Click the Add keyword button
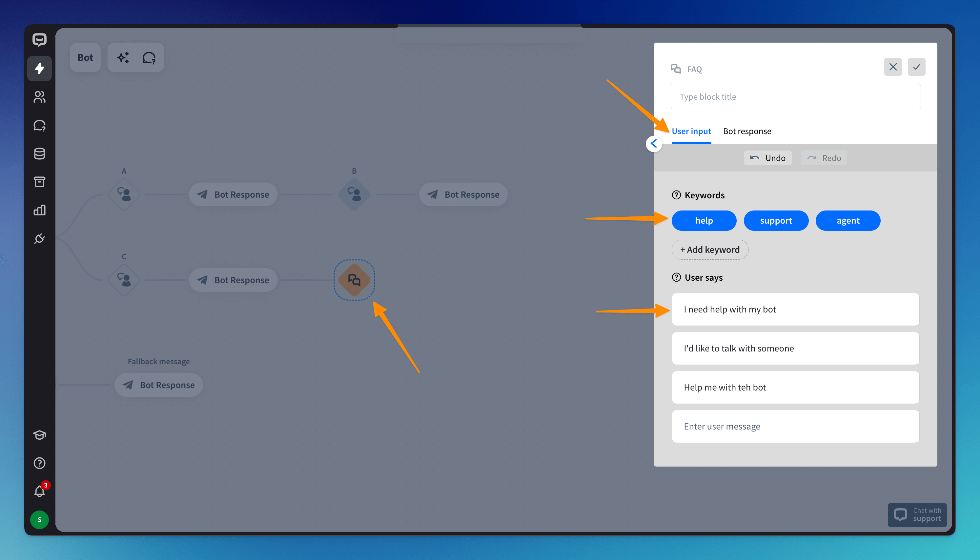Screen dimensions: 980x560 710,250
